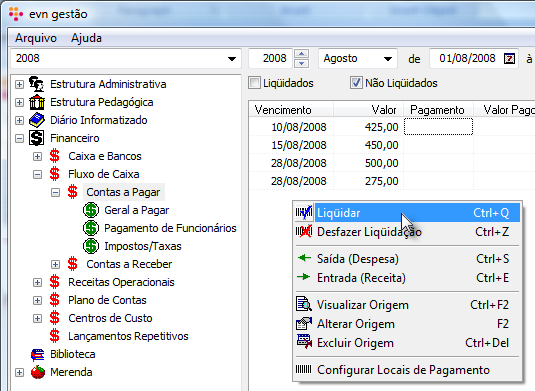The image size is (535, 391).
Task: Expand the Merenda node
Action: coord(19,373)
